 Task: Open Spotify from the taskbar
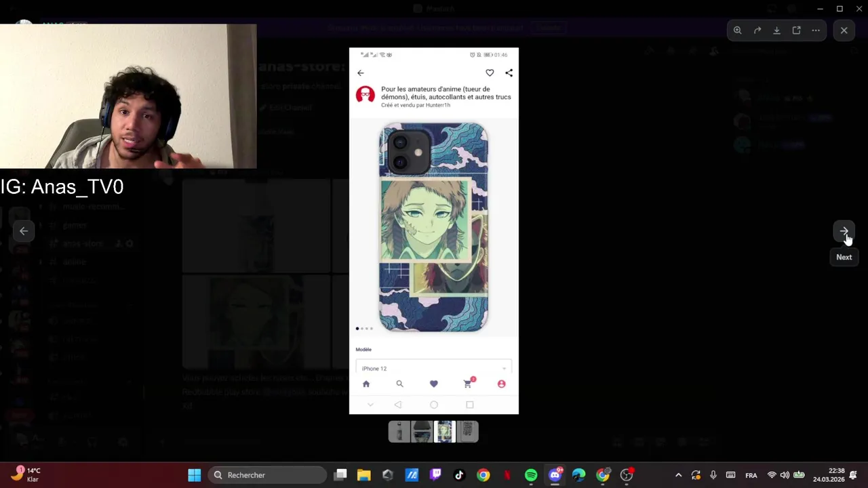[531, 475]
